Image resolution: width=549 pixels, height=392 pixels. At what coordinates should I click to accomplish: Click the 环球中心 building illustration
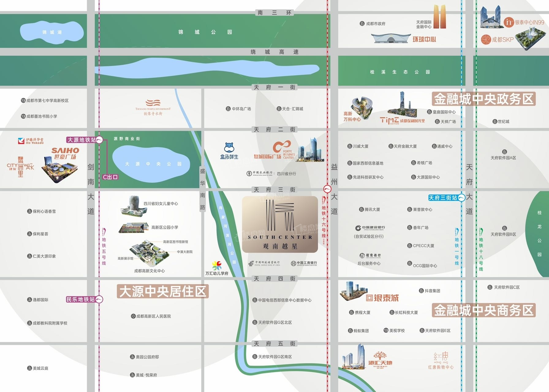(391, 39)
